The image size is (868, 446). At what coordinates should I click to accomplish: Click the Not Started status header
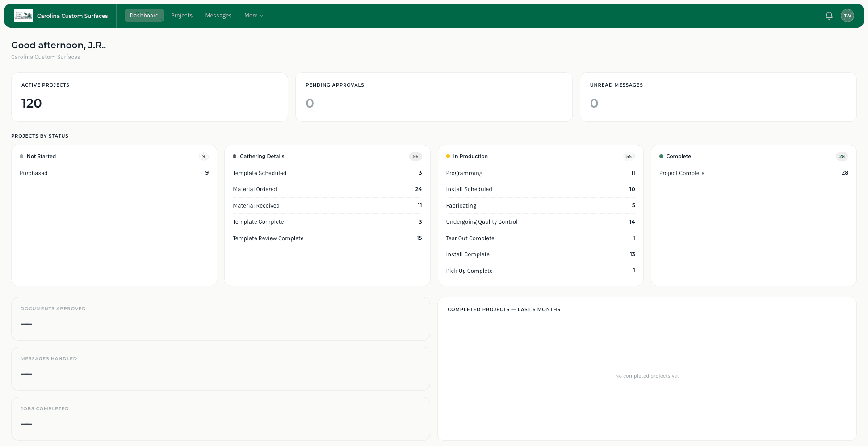pyautogui.click(x=41, y=156)
